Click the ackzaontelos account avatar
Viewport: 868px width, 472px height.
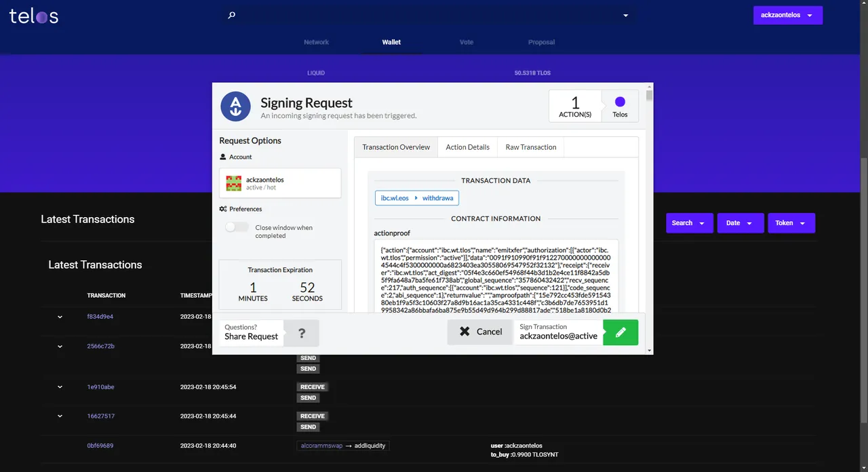(x=234, y=183)
